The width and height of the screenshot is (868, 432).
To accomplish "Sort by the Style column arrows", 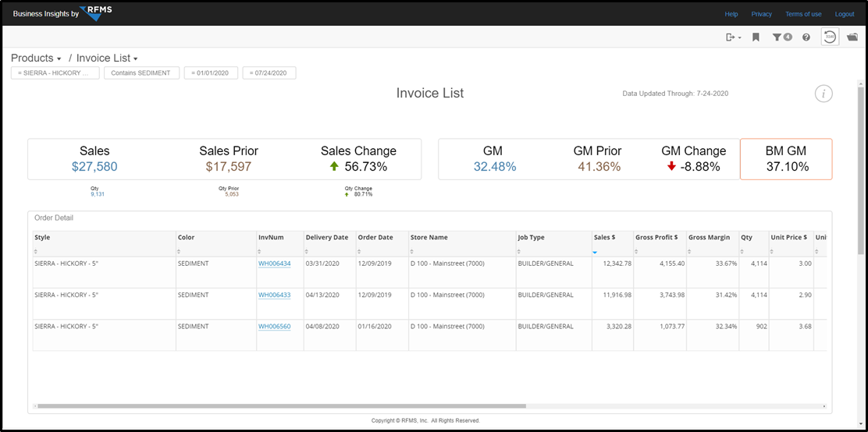I will click(x=37, y=252).
